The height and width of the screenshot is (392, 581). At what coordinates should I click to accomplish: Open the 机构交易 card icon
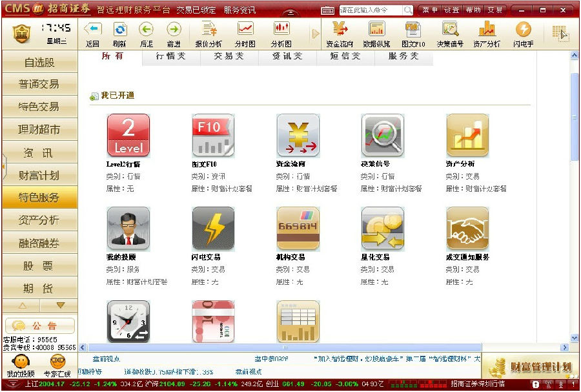tap(298, 229)
